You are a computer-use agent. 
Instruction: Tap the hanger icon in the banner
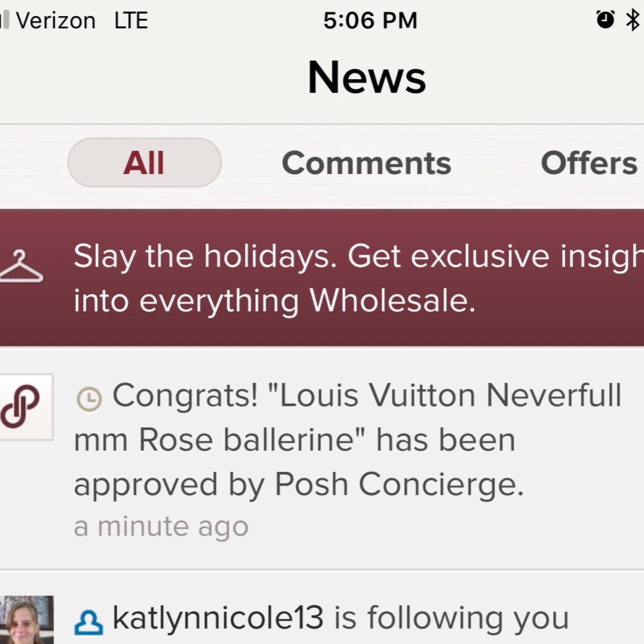[x=21, y=267]
